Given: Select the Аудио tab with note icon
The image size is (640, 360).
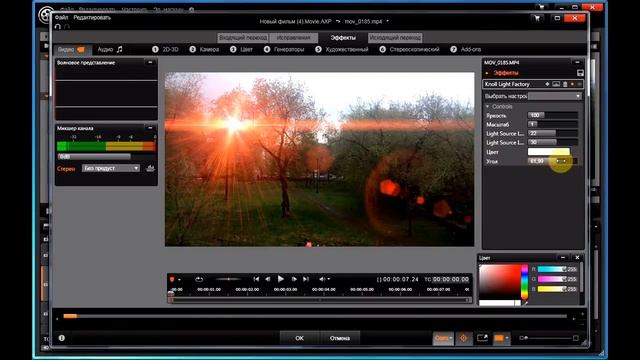Looking at the screenshot, I should 110,49.
